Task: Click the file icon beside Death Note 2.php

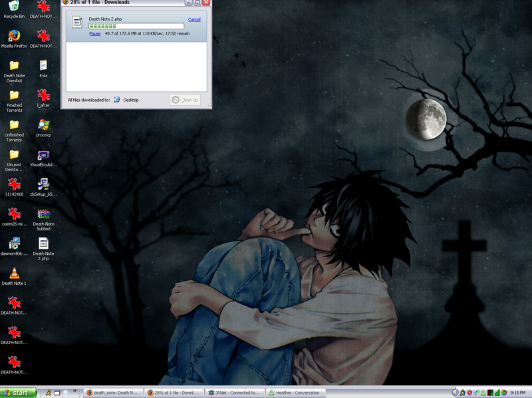Action: pos(77,23)
